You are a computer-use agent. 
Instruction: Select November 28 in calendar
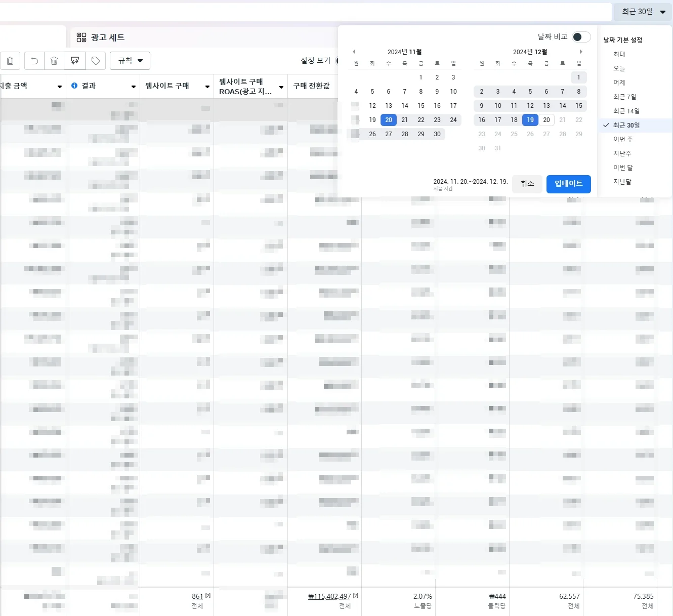click(x=405, y=134)
